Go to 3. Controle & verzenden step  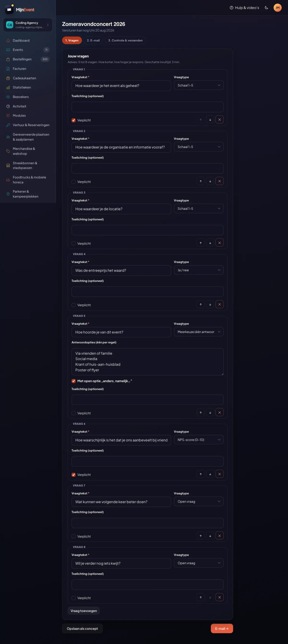coord(125,41)
